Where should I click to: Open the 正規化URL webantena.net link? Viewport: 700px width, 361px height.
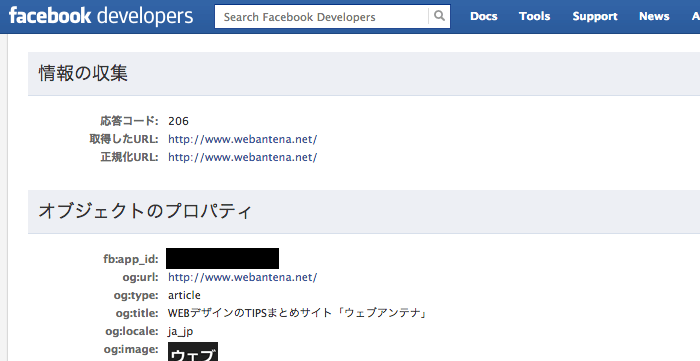(x=242, y=157)
